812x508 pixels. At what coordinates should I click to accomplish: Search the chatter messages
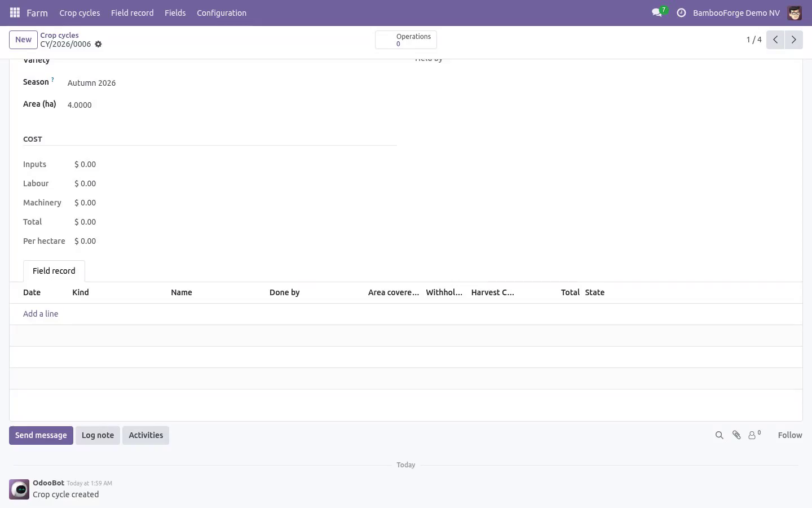pos(719,435)
